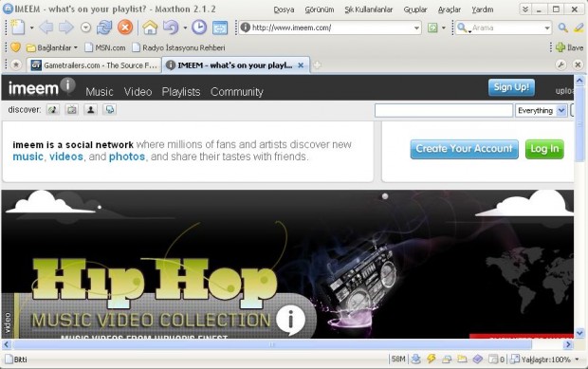
Task: Click the Sign Up! button
Action: 511,87
